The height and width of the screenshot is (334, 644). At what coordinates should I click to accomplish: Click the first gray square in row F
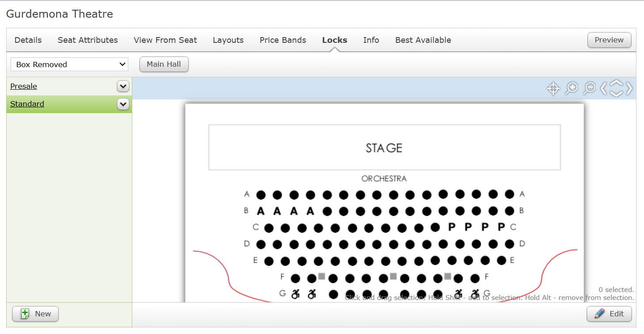pos(322,276)
